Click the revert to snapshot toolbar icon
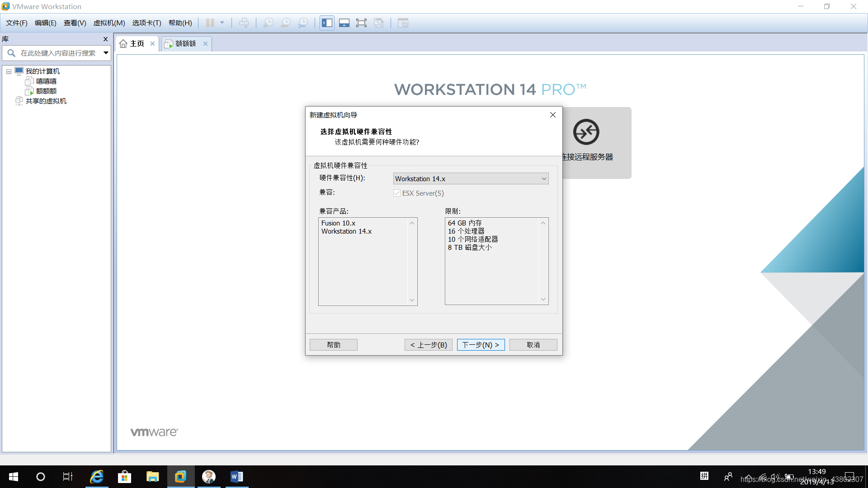The height and width of the screenshot is (488, 868). [x=286, y=23]
